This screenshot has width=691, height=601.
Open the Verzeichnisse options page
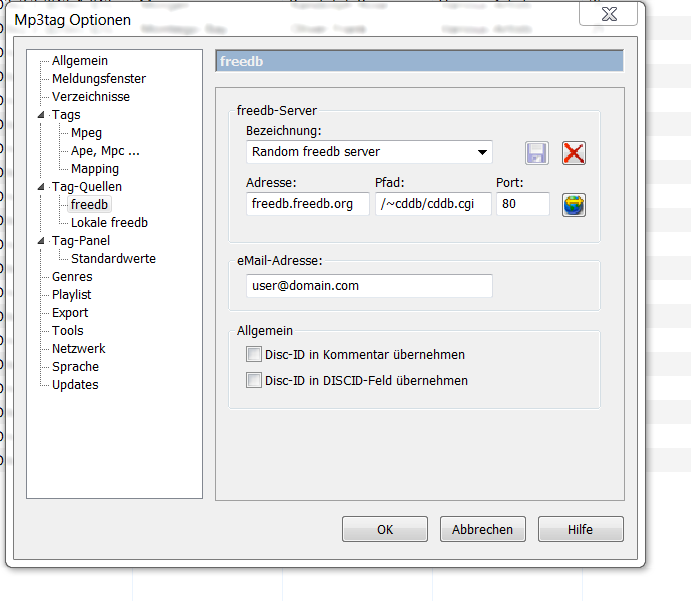(x=91, y=96)
